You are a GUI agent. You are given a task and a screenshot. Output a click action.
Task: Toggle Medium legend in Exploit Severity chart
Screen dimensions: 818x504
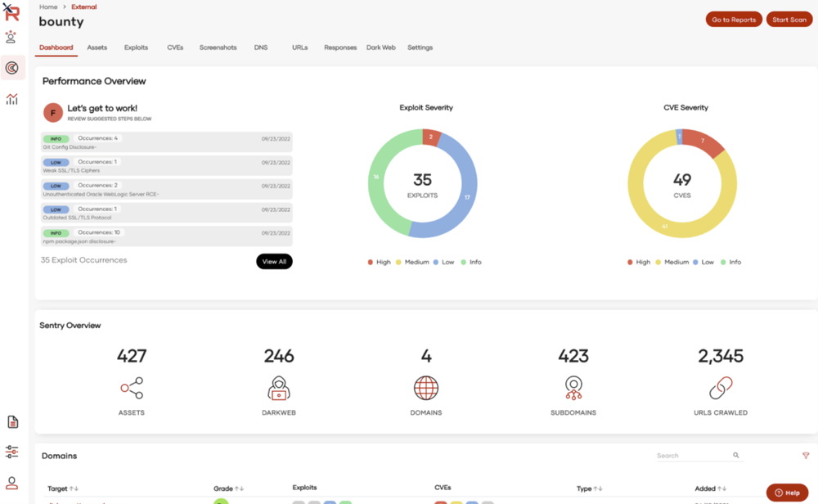412,262
